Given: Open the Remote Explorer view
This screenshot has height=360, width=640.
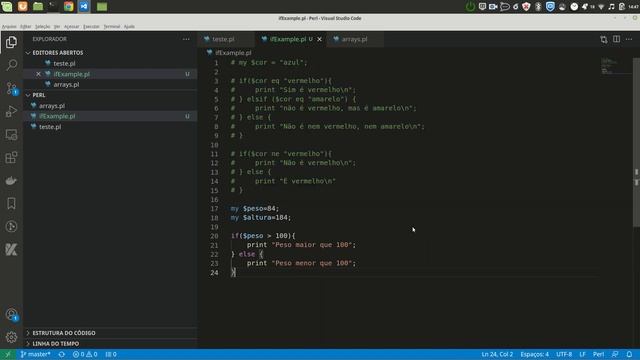Looking at the screenshot, I should [x=11, y=134].
